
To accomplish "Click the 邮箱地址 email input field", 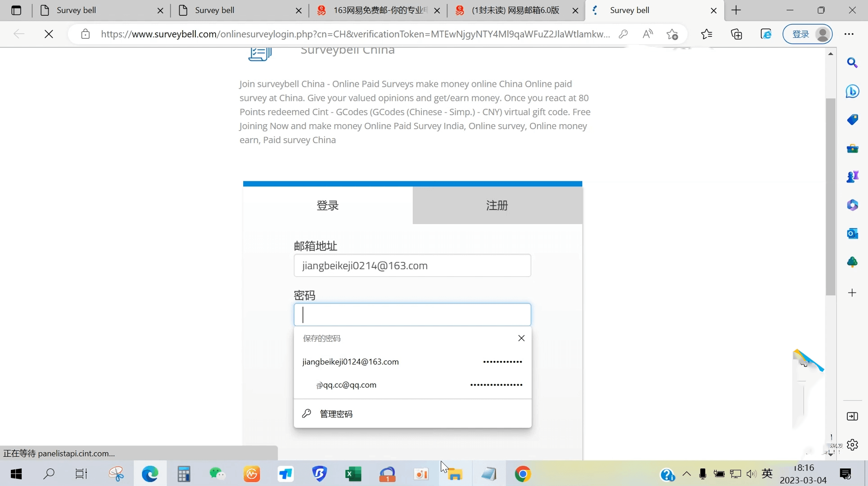I will click(412, 265).
